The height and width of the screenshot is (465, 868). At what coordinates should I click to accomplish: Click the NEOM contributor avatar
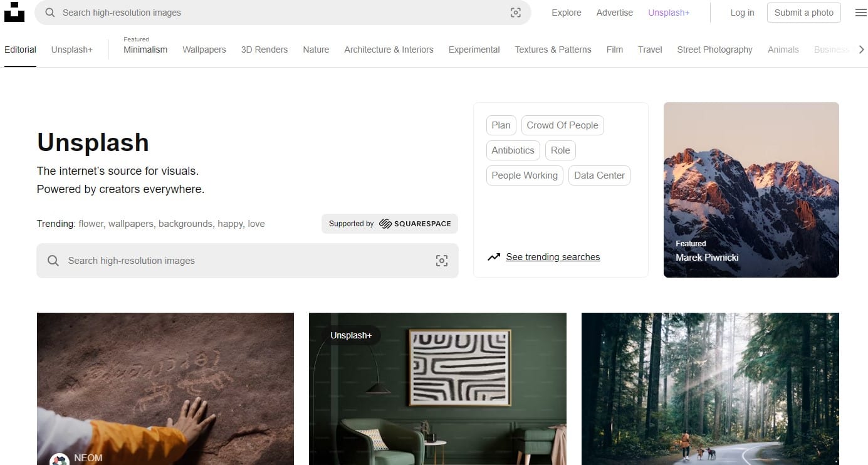click(x=60, y=458)
